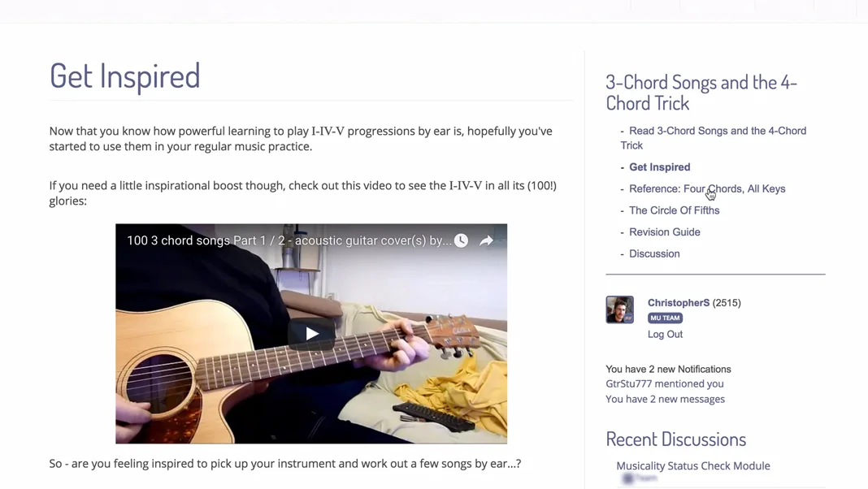The height and width of the screenshot is (489, 868).
Task: Click the ChristopherS username link
Action: tap(678, 303)
